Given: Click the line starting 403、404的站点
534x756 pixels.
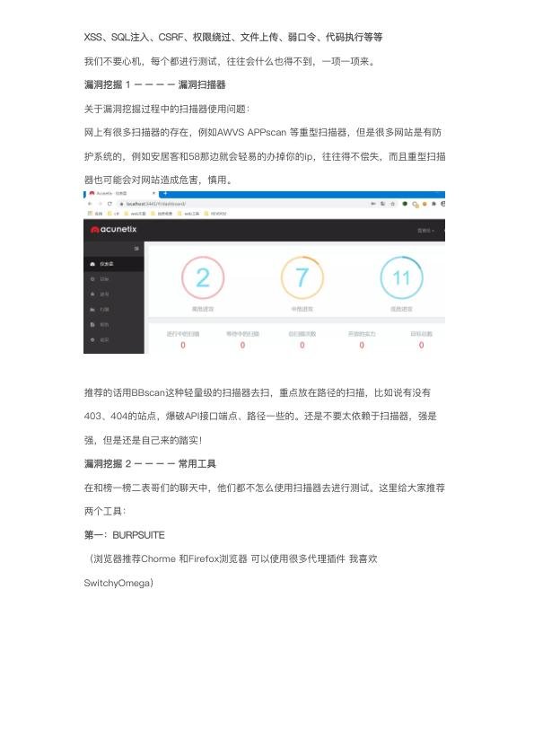Looking at the screenshot, I should [260, 417].
